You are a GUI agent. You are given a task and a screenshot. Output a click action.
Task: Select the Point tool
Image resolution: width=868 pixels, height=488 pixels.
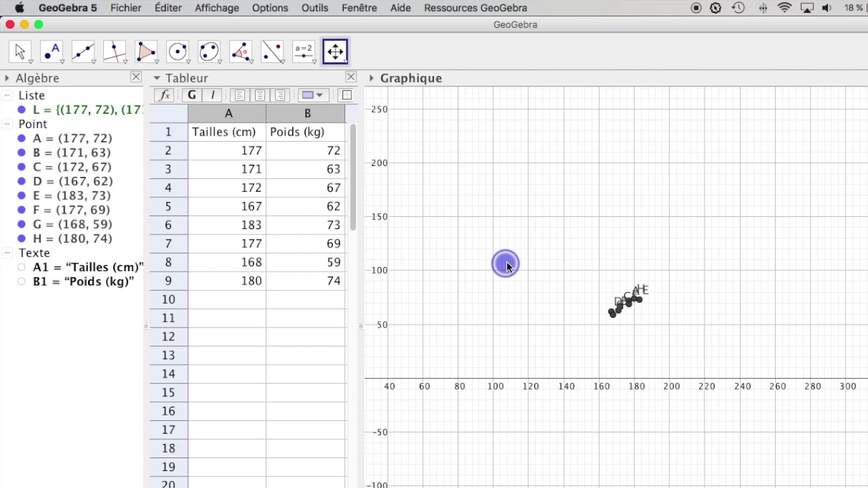pyautogui.click(x=52, y=52)
